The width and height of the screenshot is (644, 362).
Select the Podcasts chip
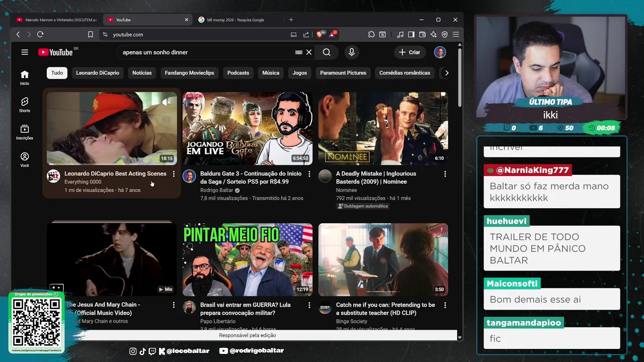(238, 73)
